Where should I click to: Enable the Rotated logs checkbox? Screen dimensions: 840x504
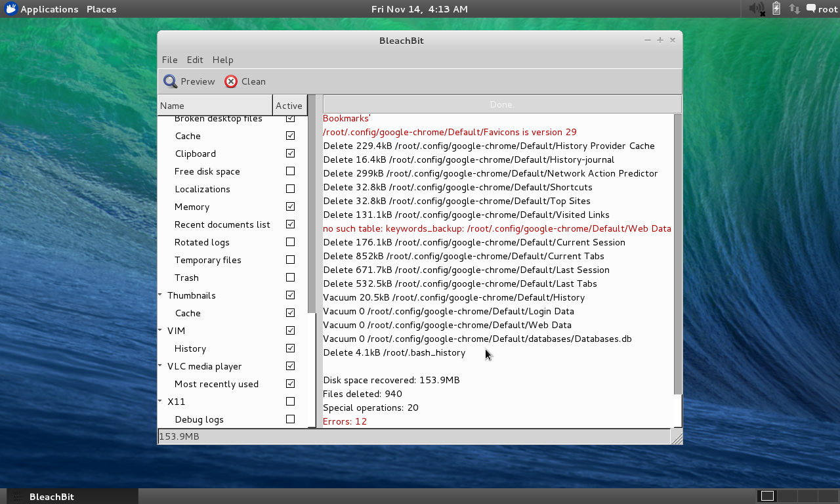(290, 241)
